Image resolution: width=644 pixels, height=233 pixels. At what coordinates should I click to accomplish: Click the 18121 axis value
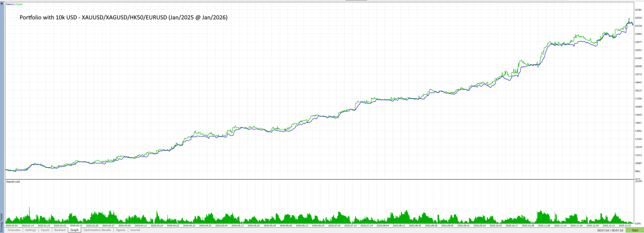[638, 90]
